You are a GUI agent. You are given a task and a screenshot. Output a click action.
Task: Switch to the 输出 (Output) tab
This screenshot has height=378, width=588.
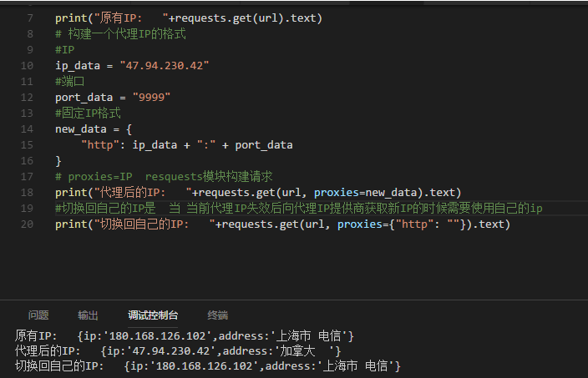(x=88, y=315)
